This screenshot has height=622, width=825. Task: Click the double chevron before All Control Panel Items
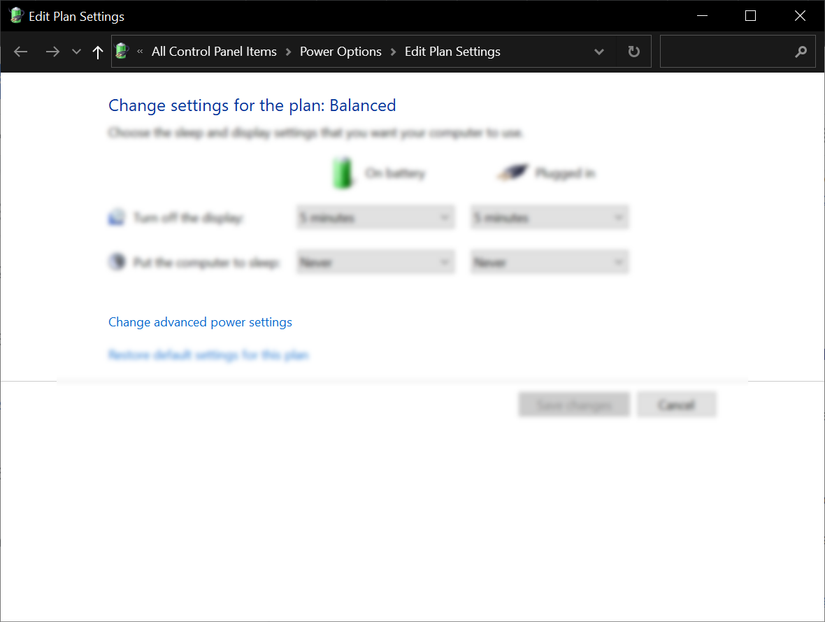pos(140,52)
